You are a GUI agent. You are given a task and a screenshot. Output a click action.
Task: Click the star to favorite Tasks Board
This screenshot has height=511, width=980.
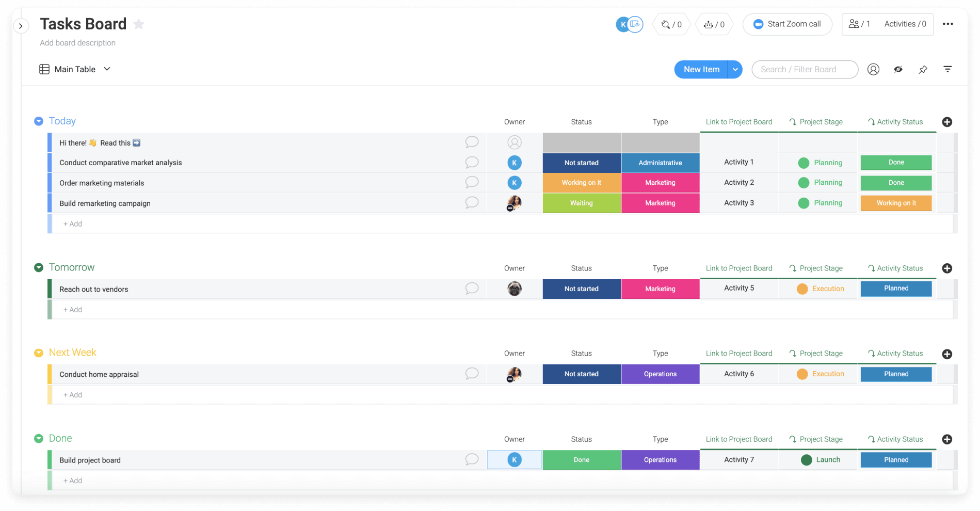(x=138, y=24)
